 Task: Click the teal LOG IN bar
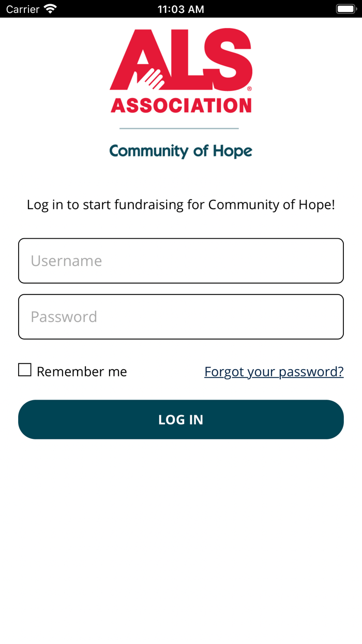point(180,419)
